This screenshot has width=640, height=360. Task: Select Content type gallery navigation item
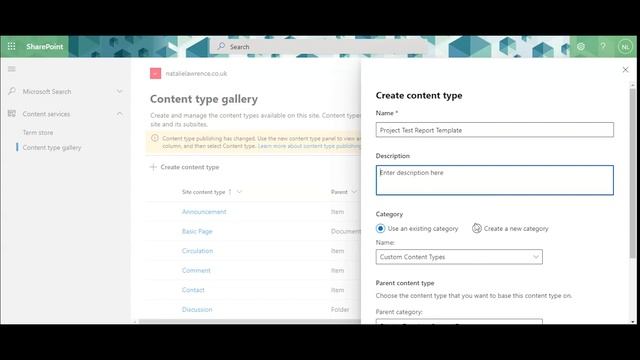52,147
